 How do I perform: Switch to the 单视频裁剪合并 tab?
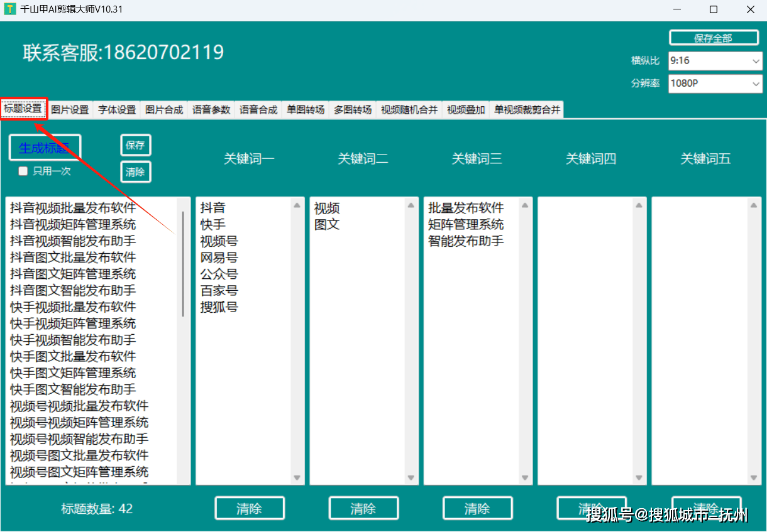526,109
